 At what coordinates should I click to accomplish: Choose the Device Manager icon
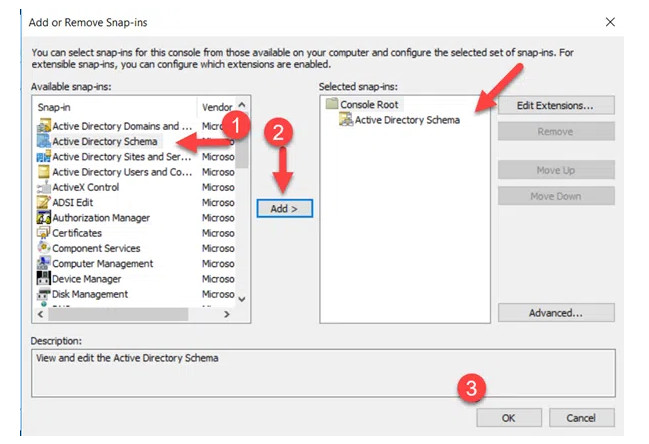pyautogui.click(x=43, y=279)
